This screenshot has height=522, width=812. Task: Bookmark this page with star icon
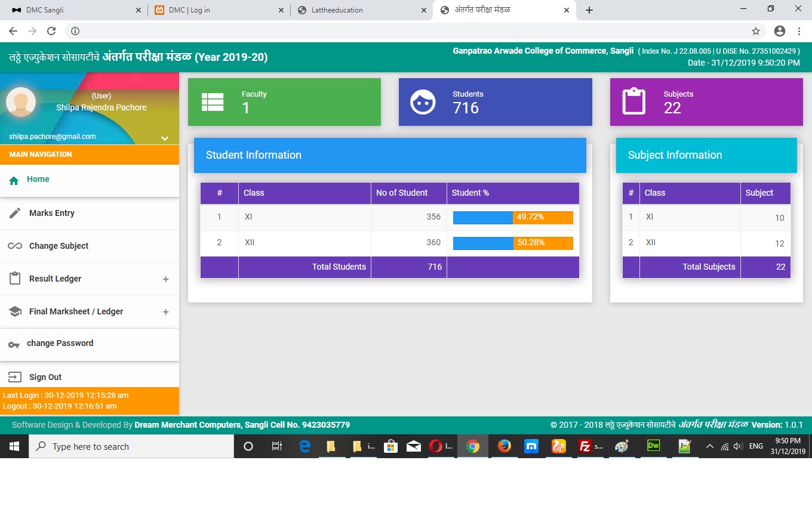pos(756,31)
